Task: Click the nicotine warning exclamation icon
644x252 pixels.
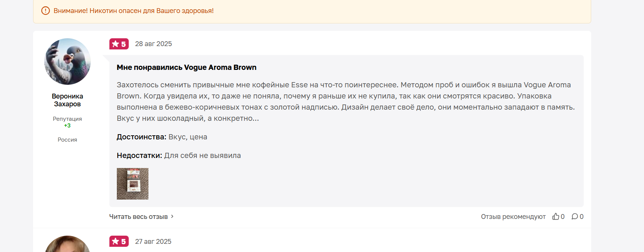Action: 45,11
